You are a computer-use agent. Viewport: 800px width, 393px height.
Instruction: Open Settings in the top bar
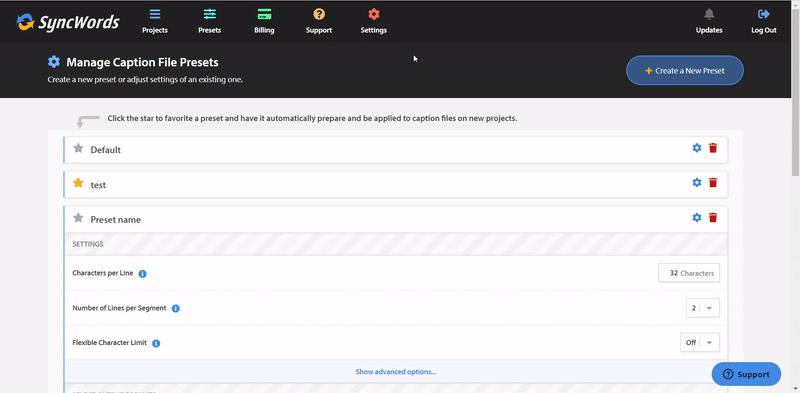[373, 21]
